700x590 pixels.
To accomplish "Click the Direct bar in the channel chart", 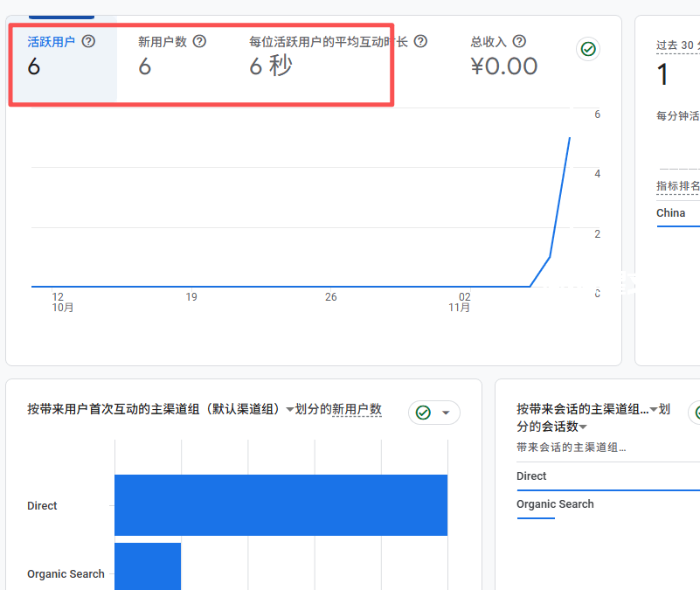I will coord(280,505).
